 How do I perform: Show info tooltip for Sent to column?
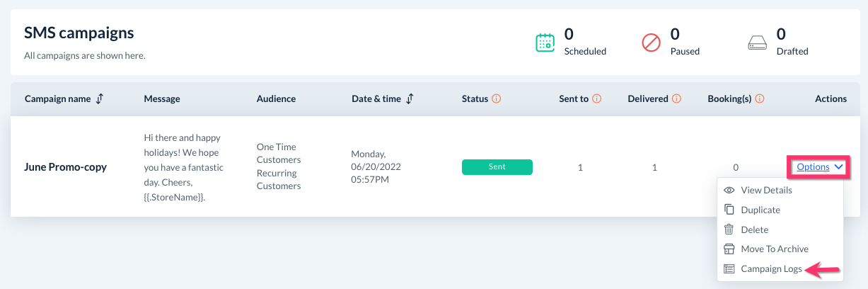click(597, 99)
